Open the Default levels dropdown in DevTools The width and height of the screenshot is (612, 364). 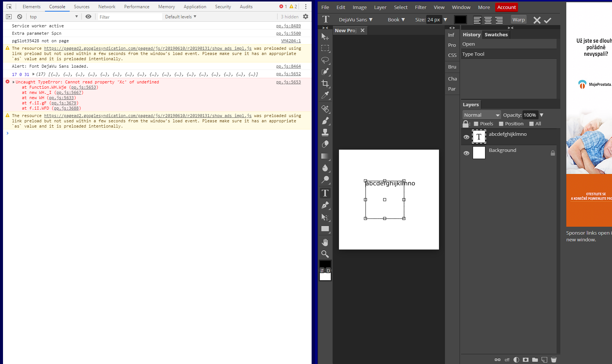coord(181,16)
